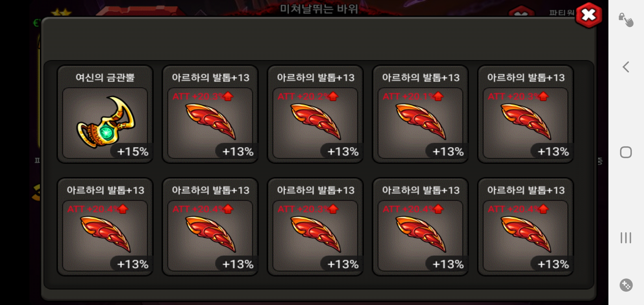Screen dimensions: 644x305
Task: Close the reward popup with red X
Action: point(589,15)
